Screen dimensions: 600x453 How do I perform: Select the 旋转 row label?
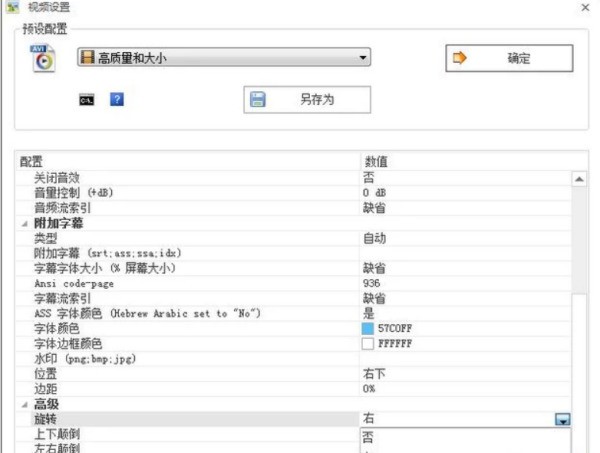[45, 419]
